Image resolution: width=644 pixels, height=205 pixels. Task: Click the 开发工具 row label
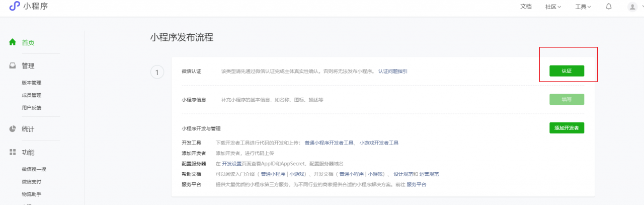point(191,143)
